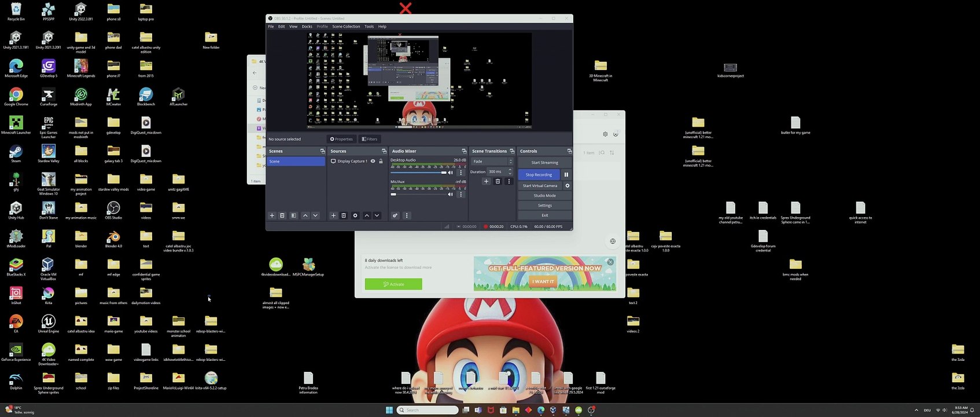Adjust the Duration 300 ms stepper
This screenshot has width=980, height=417.
pos(510,171)
